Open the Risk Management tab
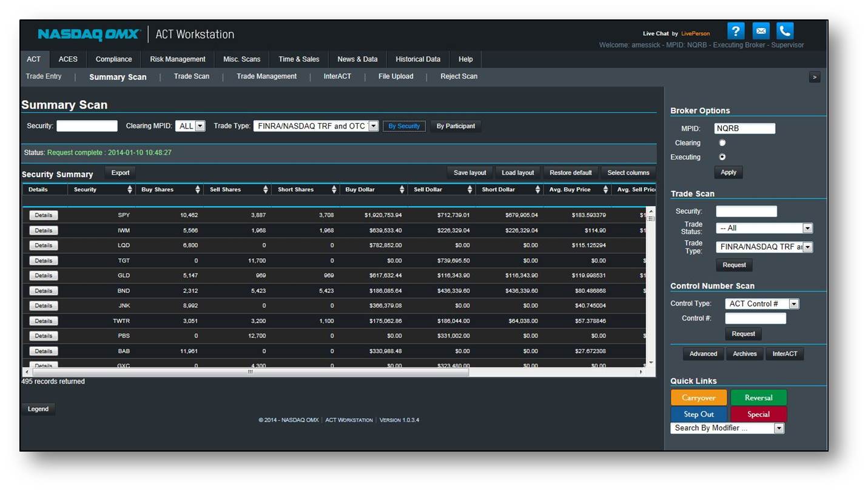 [x=178, y=59]
